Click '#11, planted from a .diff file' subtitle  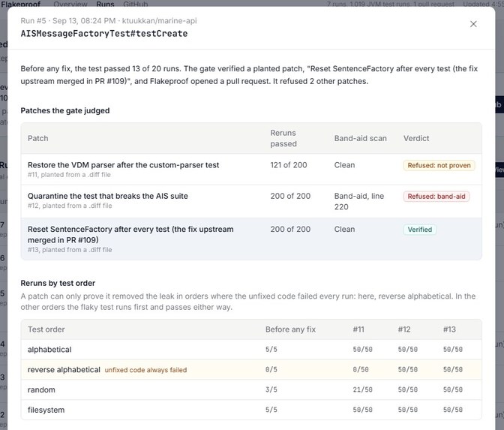[x=69, y=175]
